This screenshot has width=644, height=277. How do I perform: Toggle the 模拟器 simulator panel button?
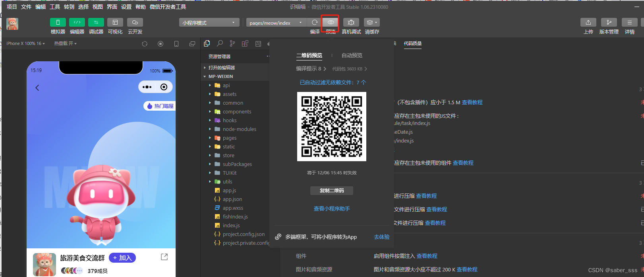(58, 22)
